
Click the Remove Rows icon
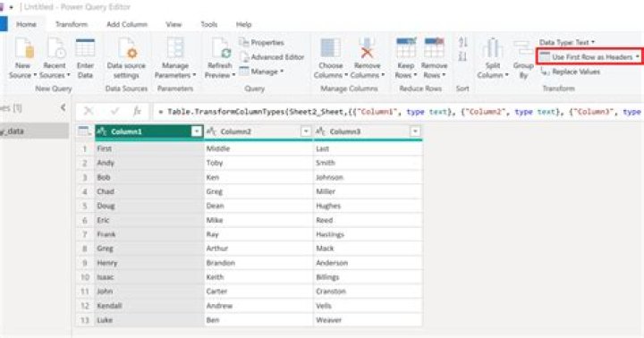(x=434, y=47)
